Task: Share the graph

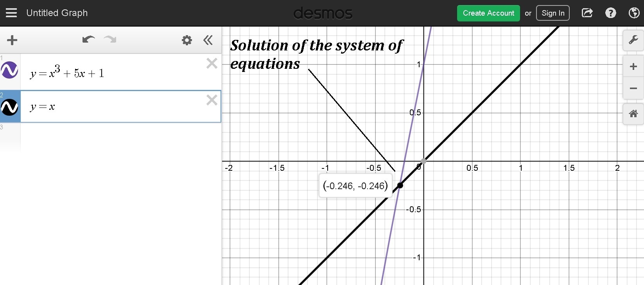Action: pyautogui.click(x=587, y=13)
